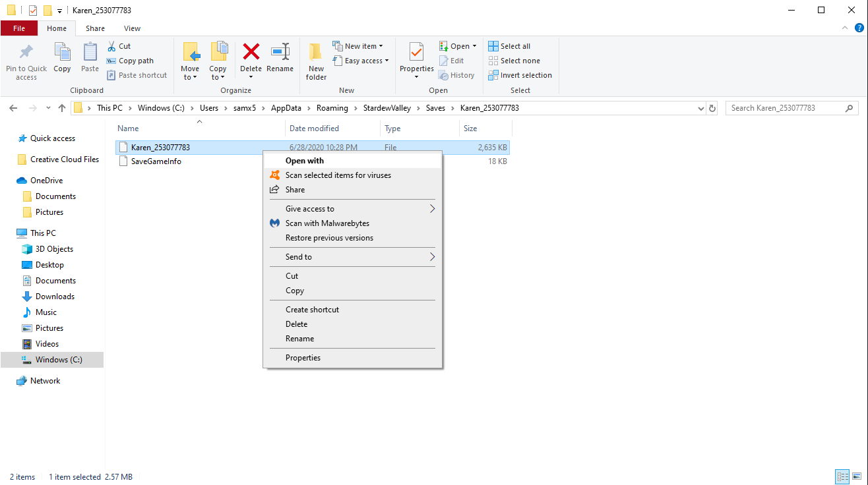Click the Rename icon in Organize group
The width and height of the screenshot is (868, 485).
click(x=280, y=51)
